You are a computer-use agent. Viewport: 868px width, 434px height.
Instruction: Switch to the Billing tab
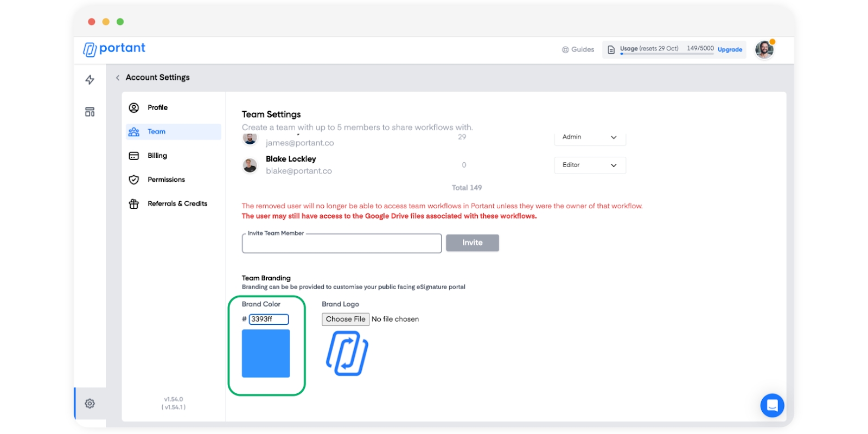pos(157,156)
